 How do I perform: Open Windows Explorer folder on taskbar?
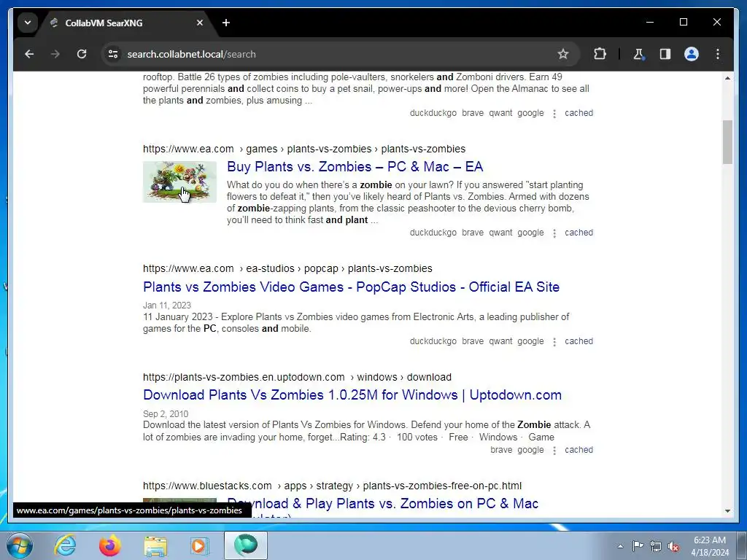pyautogui.click(x=155, y=545)
